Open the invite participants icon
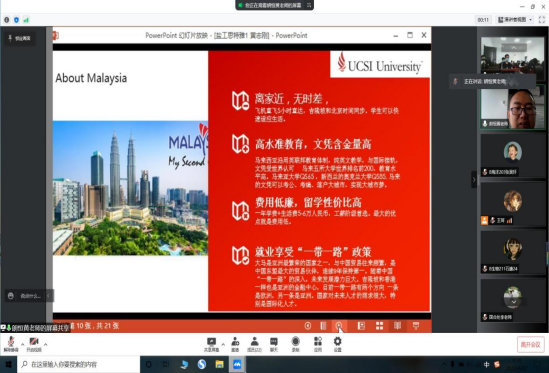The image size is (549, 373). 235,344
